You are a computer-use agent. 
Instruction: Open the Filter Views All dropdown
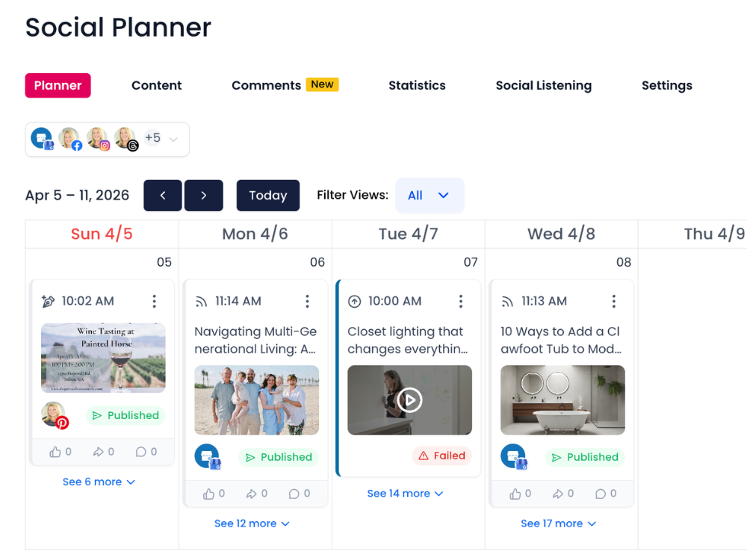tap(430, 195)
